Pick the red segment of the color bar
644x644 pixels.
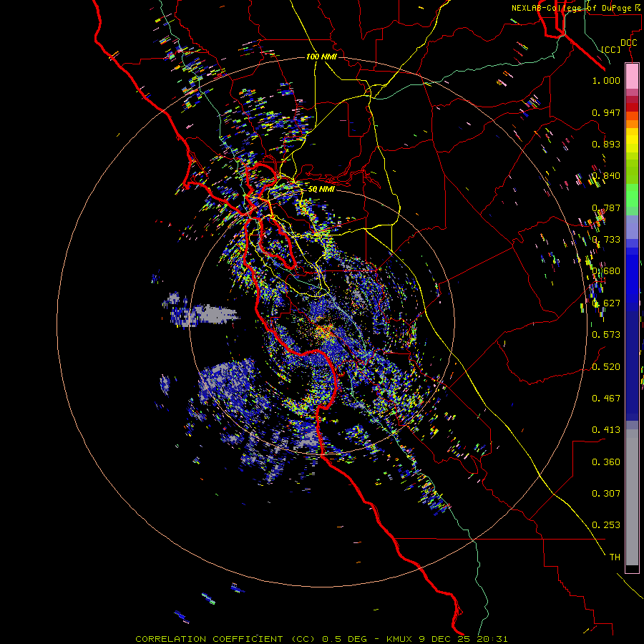(632, 107)
